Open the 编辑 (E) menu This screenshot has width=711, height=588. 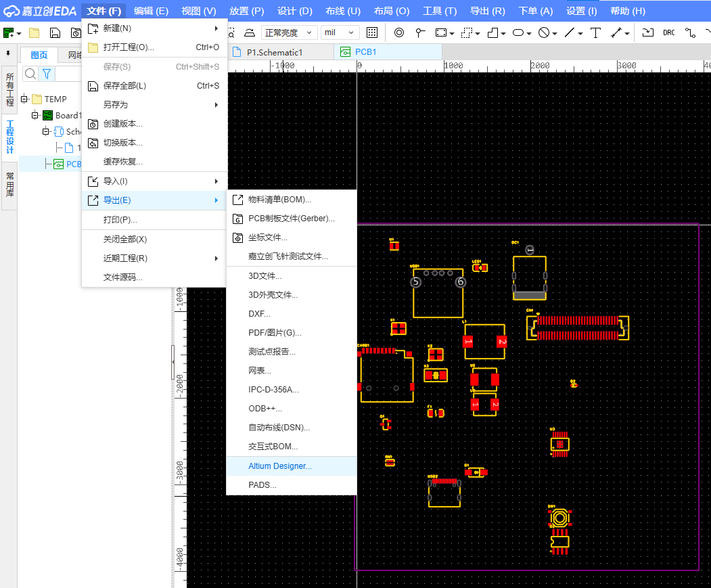151,11
